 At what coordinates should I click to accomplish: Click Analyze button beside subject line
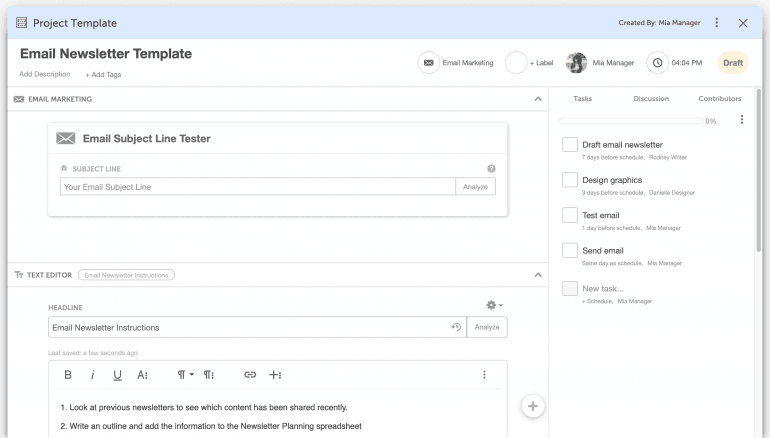coord(475,187)
